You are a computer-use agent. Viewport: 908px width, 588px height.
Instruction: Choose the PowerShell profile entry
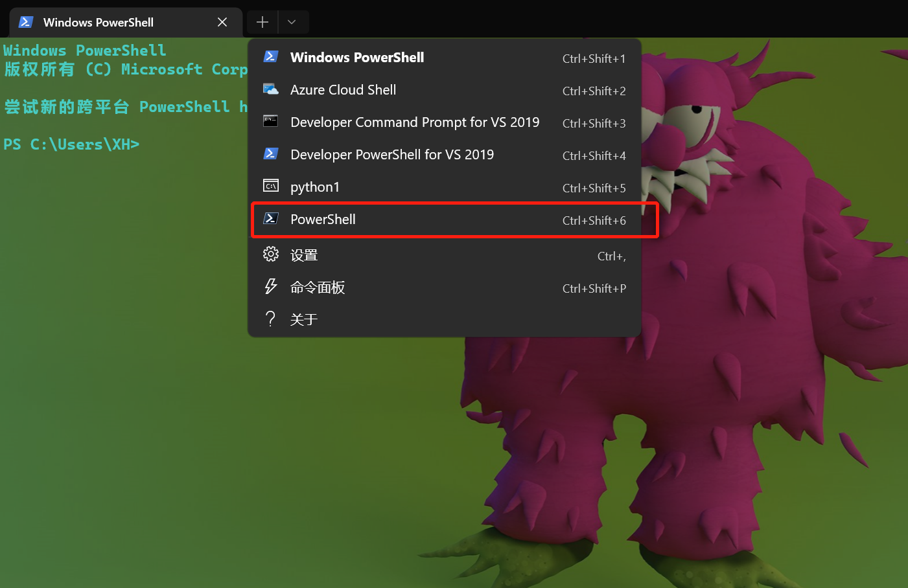click(x=445, y=220)
